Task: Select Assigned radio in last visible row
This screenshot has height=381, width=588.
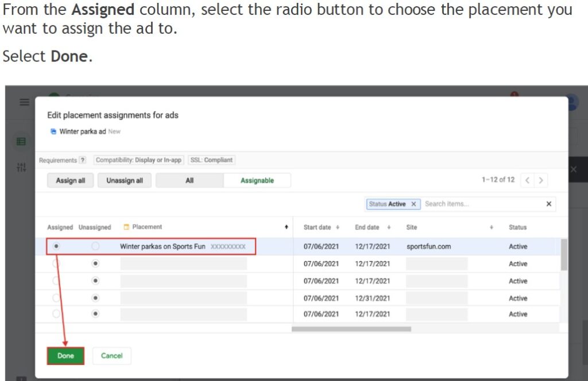Action: click(56, 313)
